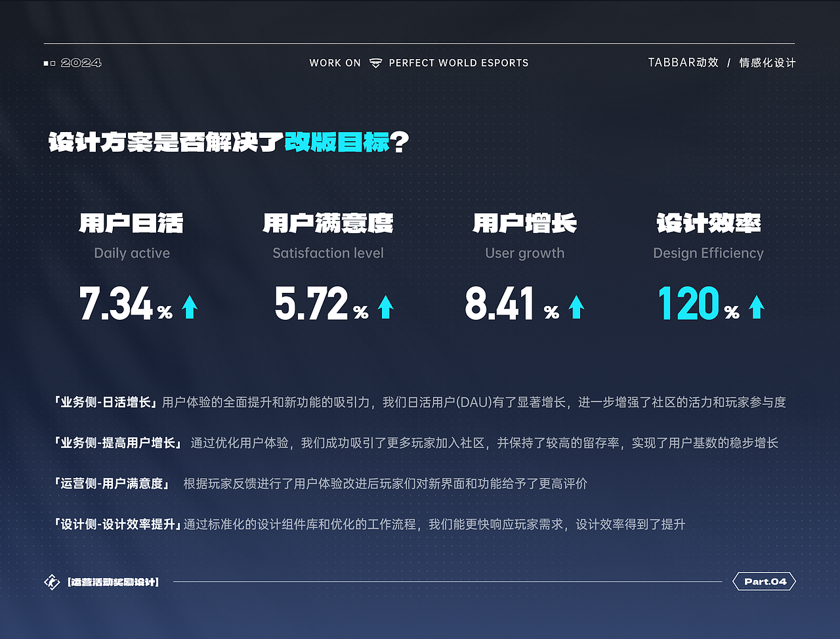Click the User growth English subtitle

pyautogui.click(x=525, y=253)
